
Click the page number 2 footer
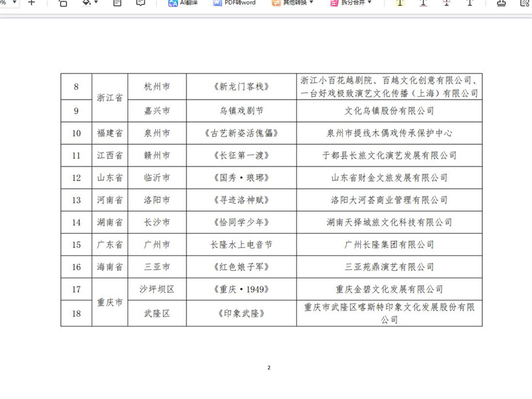pos(269,368)
